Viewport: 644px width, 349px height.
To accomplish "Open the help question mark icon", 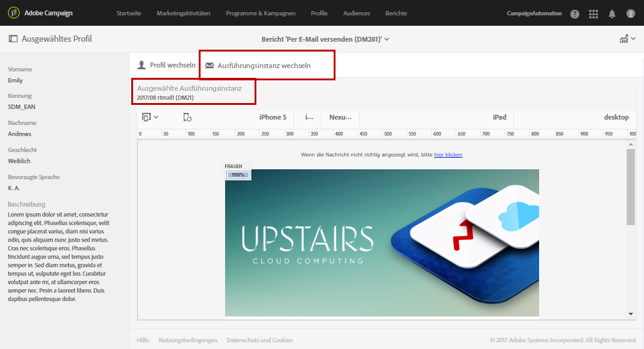I will click(575, 14).
